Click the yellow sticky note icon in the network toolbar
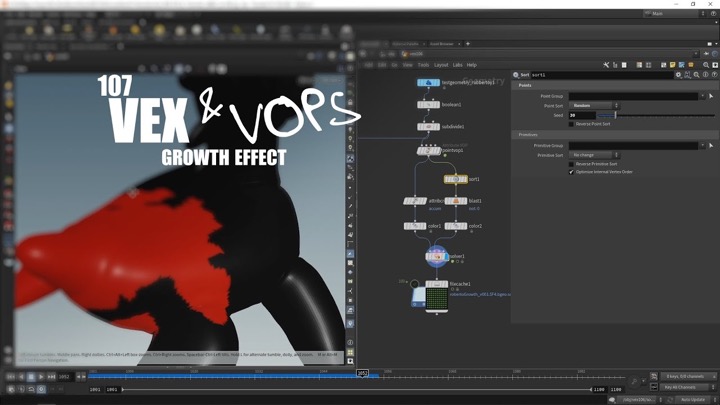This screenshot has height=405, width=720. pos(673,65)
